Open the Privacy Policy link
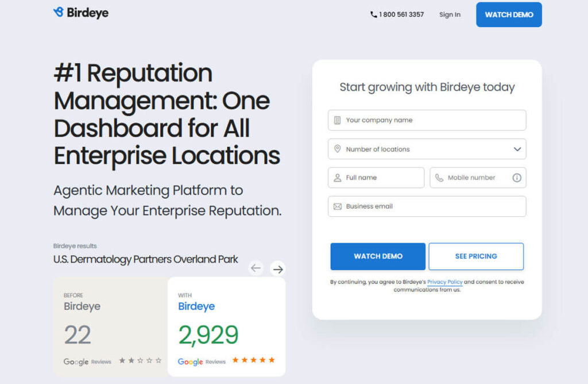This screenshot has width=588, height=384. 444,282
